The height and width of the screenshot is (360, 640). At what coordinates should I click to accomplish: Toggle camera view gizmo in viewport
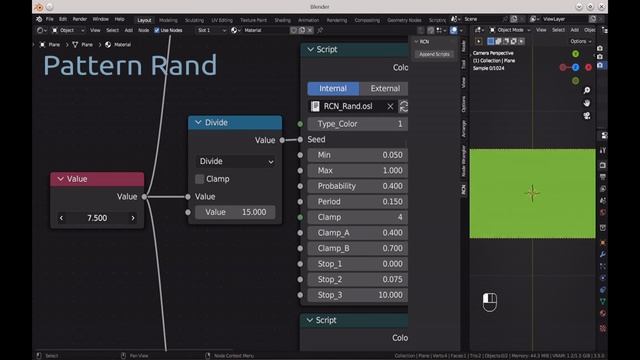pos(587,116)
